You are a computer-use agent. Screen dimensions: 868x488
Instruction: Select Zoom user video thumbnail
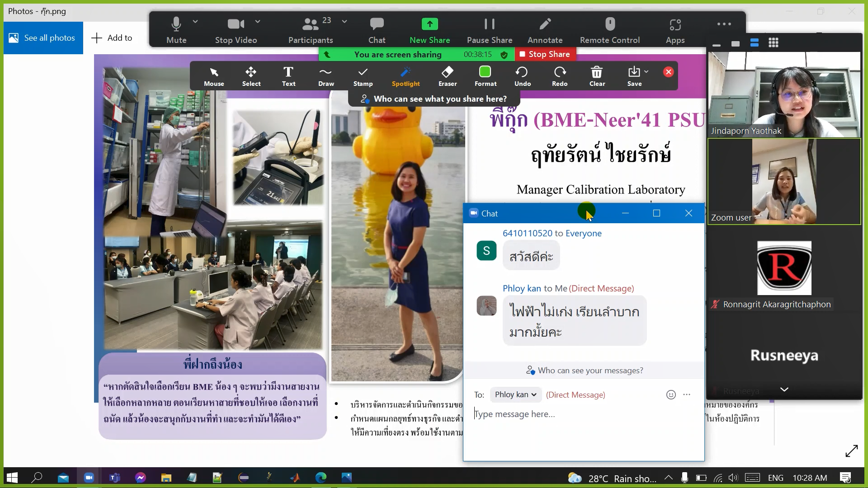[x=784, y=181]
